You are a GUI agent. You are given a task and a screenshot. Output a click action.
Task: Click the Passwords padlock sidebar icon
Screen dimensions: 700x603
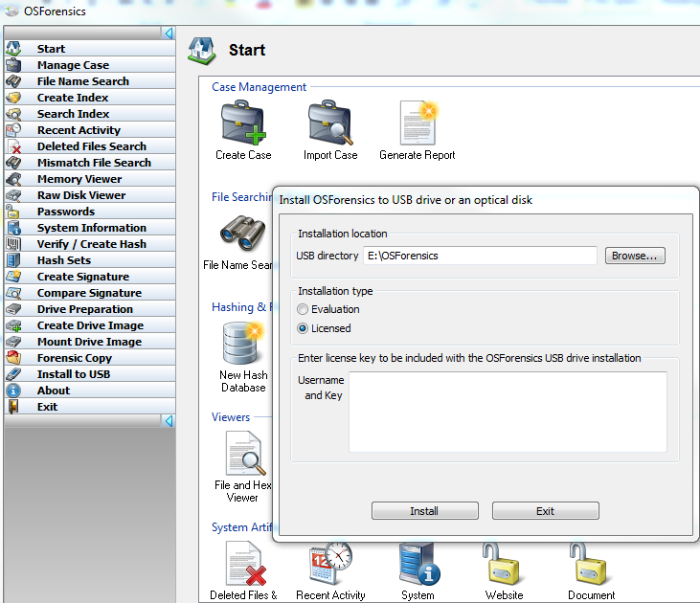pyautogui.click(x=13, y=212)
